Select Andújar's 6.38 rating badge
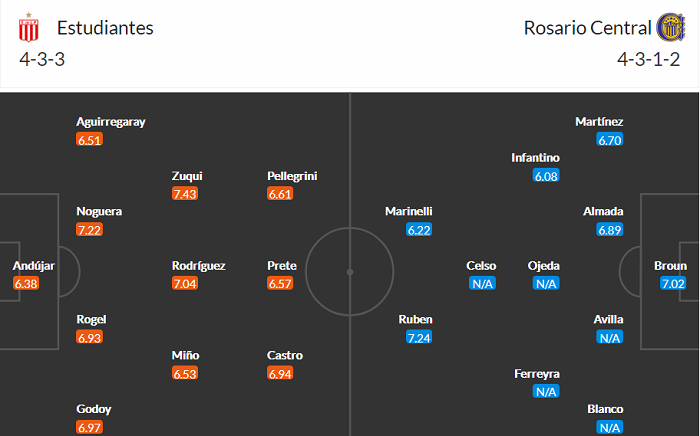The image size is (700, 436). click(24, 284)
